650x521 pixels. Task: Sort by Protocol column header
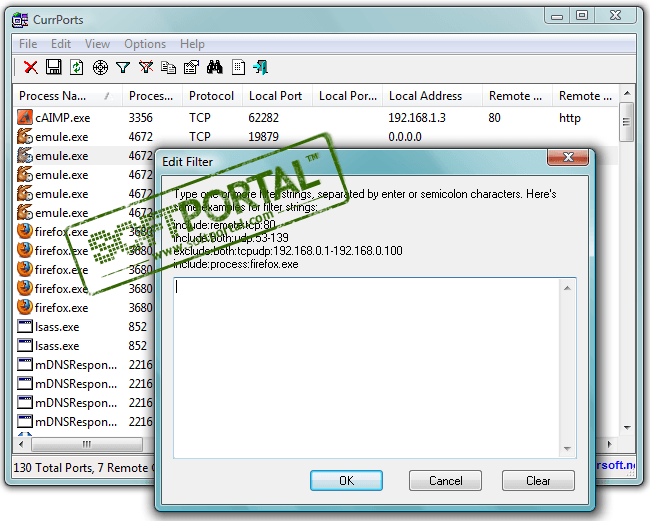[212, 96]
